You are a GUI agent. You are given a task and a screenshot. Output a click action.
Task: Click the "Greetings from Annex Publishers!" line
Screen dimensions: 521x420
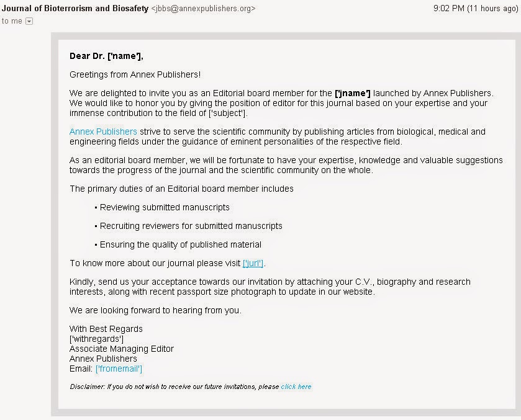click(x=135, y=74)
